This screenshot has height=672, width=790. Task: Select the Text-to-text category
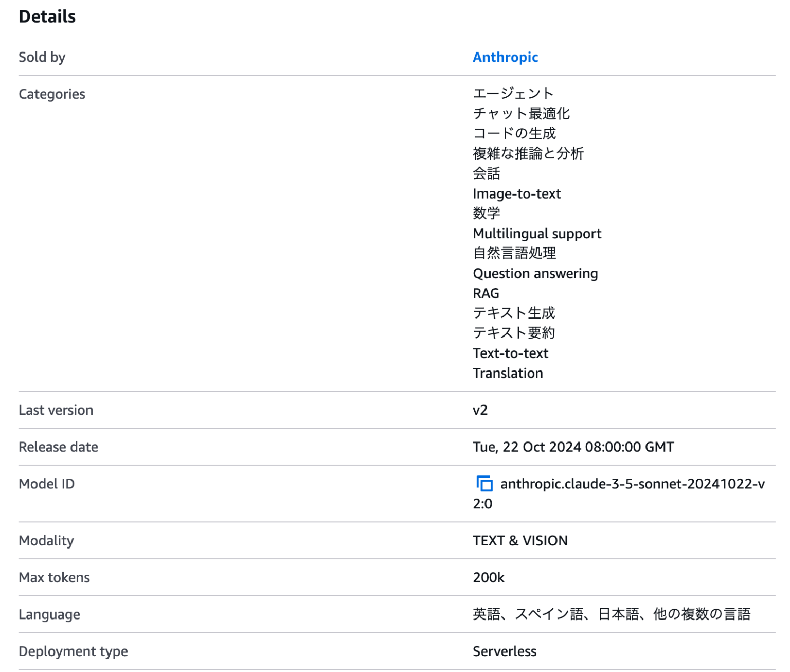511,353
